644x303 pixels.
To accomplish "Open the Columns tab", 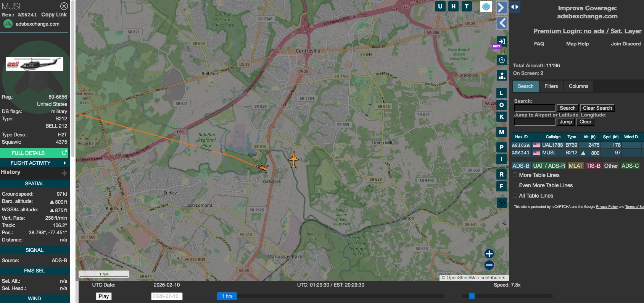I will (578, 86).
